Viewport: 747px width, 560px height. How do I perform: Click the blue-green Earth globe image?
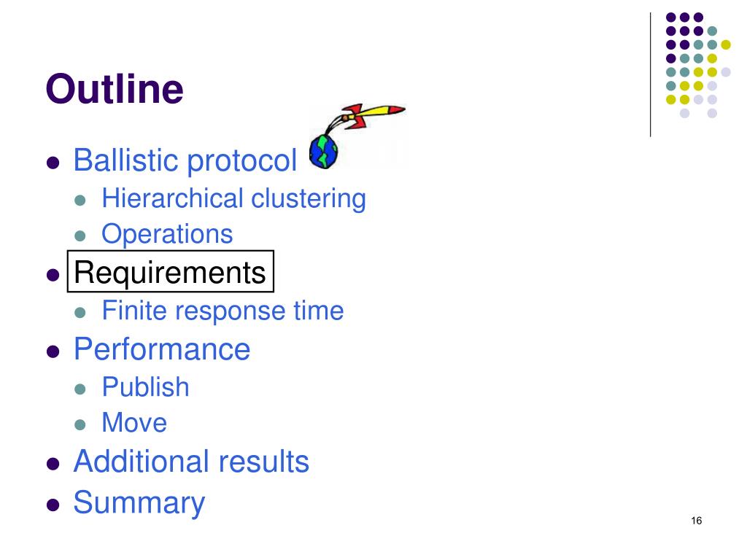[x=323, y=152]
